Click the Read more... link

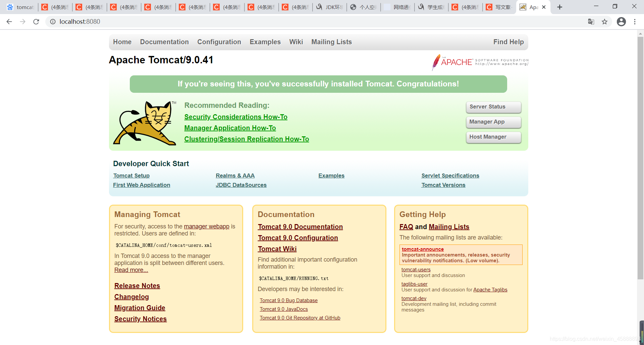(x=131, y=270)
